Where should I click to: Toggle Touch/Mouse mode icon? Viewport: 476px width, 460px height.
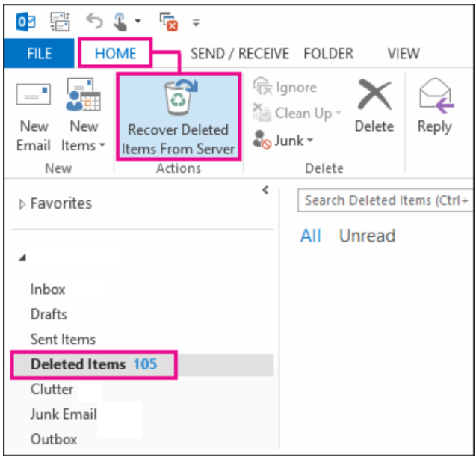click(120, 22)
